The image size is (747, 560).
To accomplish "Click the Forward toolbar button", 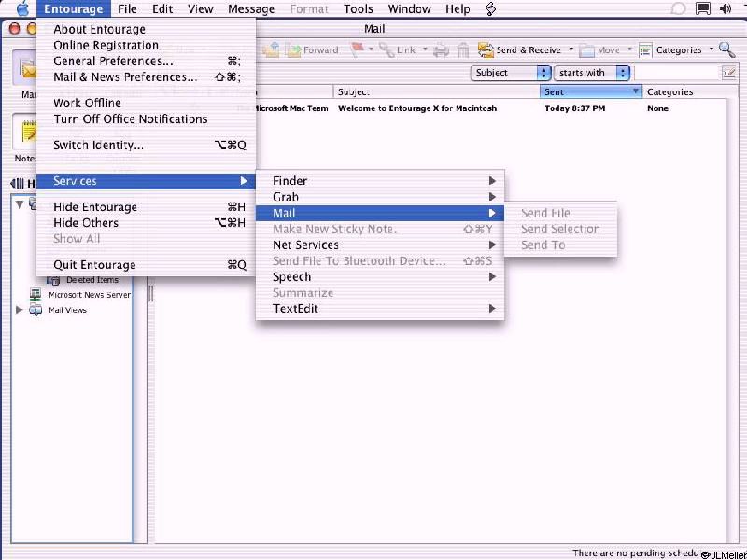I will pyautogui.click(x=313, y=49).
